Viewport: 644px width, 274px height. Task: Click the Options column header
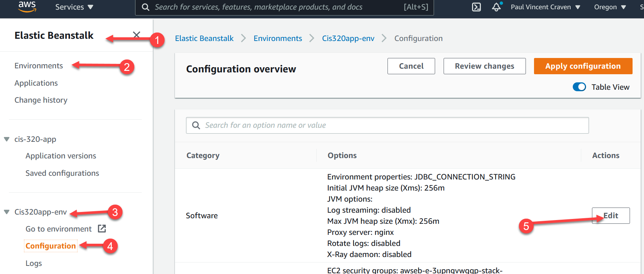(342, 155)
